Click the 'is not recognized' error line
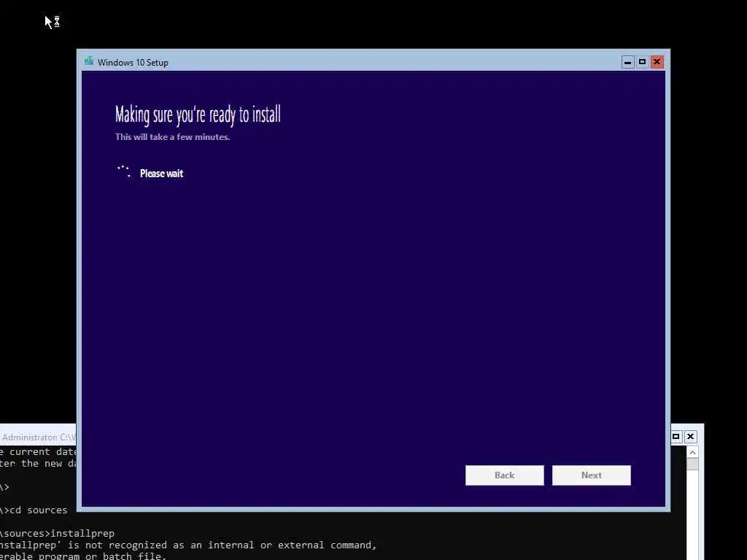The width and height of the screenshot is (747, 560). click(x=188, y=545)
